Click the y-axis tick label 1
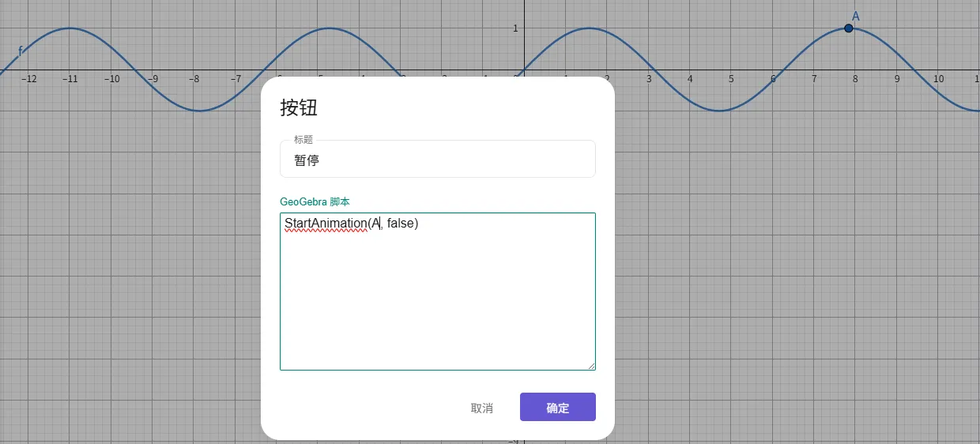This screenshot has height=444, width=980. (515, 28)
